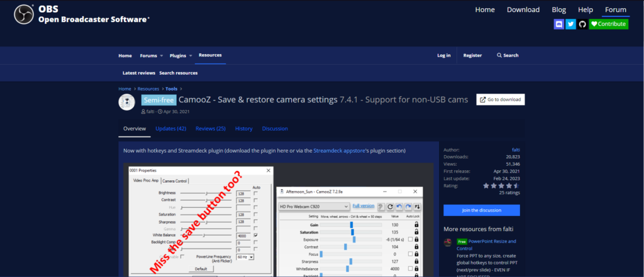Click the OBS logo in the header
Image resolution: width=644 pixels, height=277 pixels.
pyautogui.click(x=24, y=14)
